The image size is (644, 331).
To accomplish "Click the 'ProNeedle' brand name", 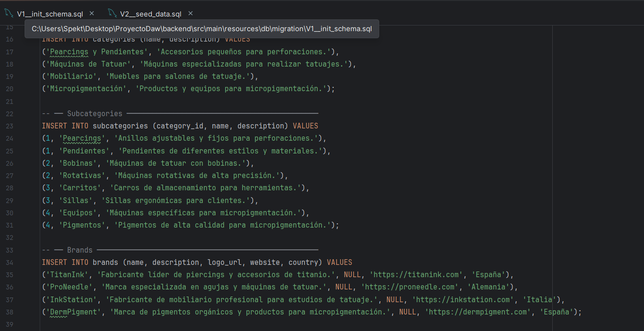I will (x=69, y=287).
